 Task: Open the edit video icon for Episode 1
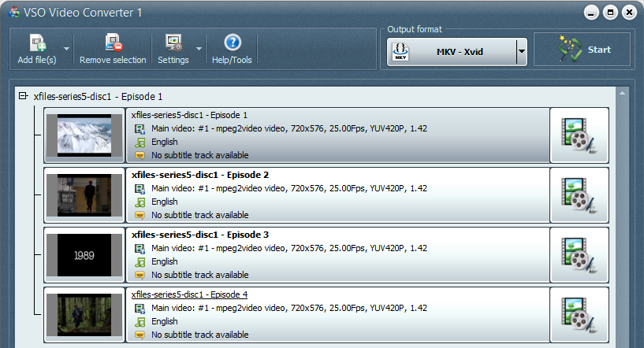coord(579,135)
